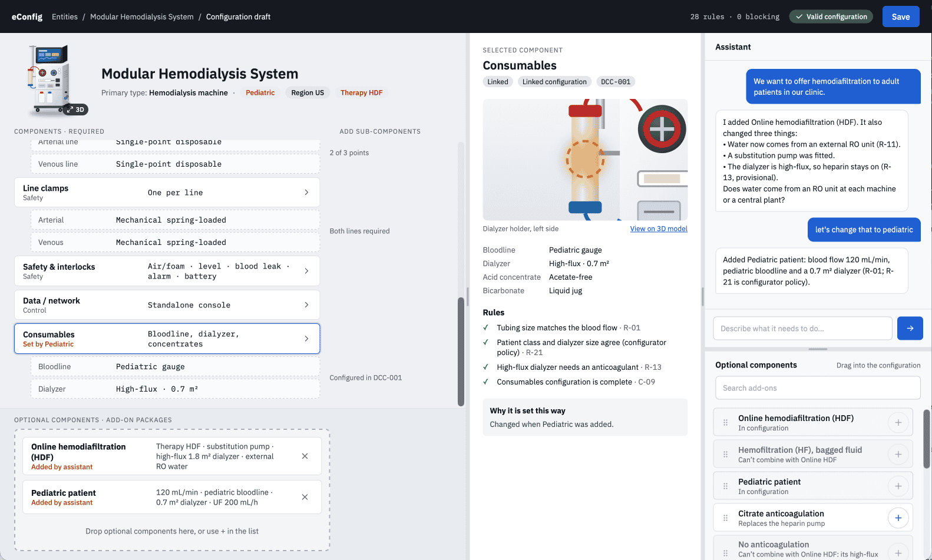
Task: Click the Region US tag chip
Action: click(x=308, y=92)
